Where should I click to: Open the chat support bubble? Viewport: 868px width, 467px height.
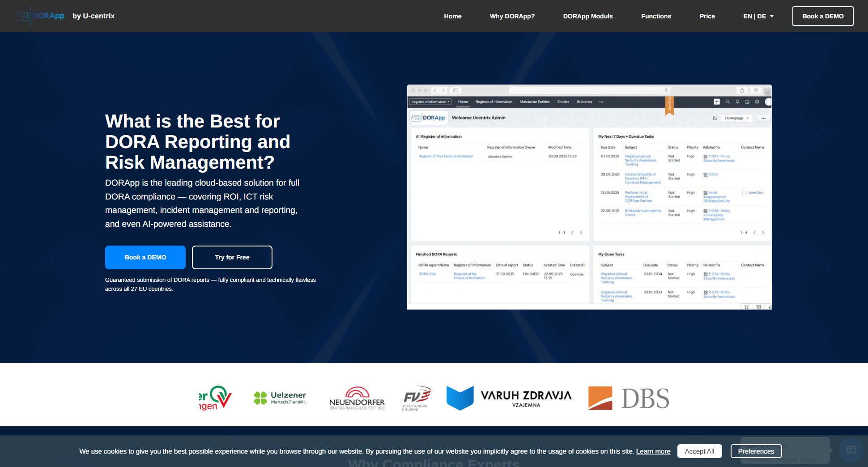[x=851, y=450]
